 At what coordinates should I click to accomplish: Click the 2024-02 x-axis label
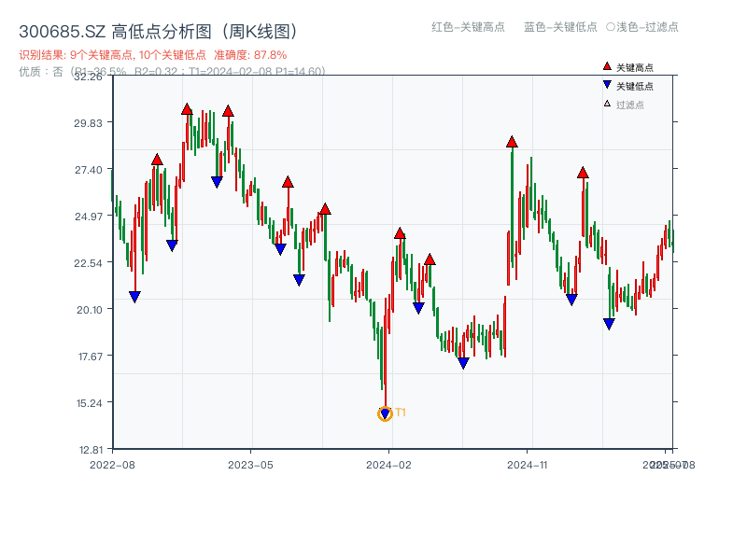point(388,465)
